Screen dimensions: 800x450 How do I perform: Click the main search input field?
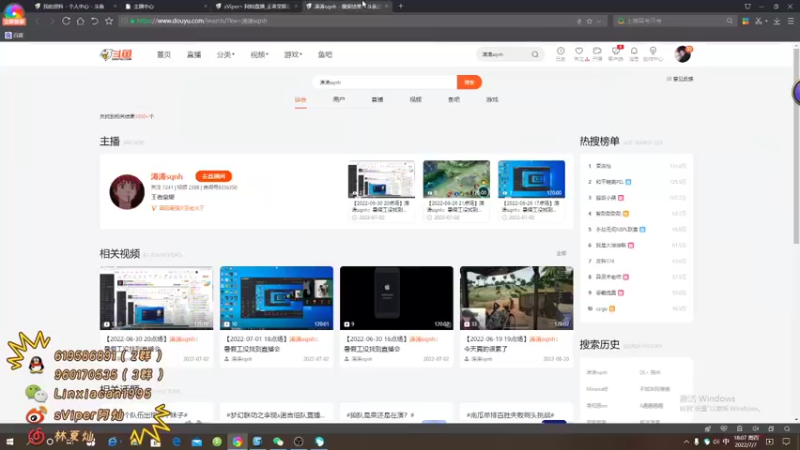pos(385,82)
